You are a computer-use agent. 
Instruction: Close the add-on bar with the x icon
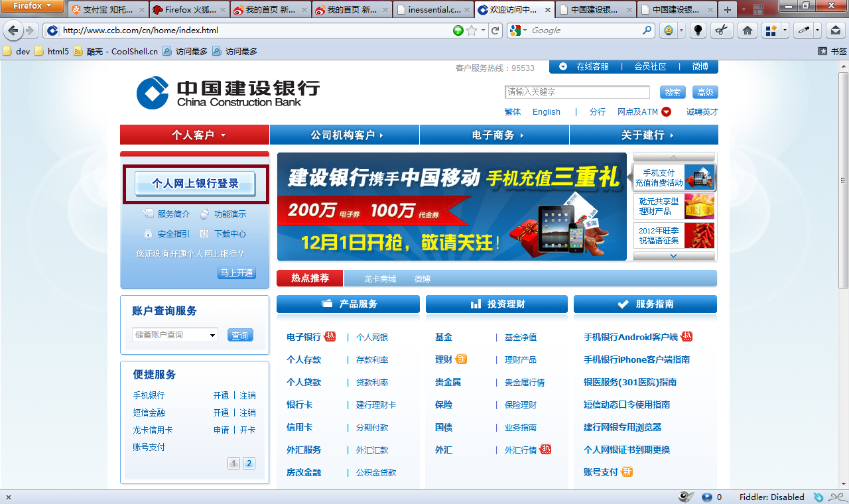9,497
